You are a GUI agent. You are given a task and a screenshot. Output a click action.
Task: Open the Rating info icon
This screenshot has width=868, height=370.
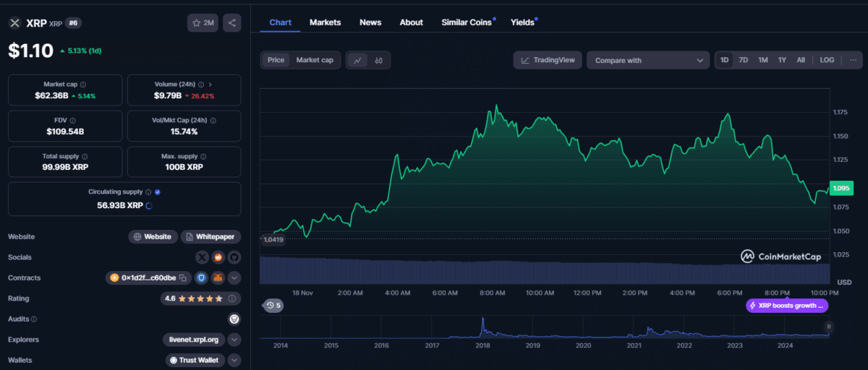231,298
